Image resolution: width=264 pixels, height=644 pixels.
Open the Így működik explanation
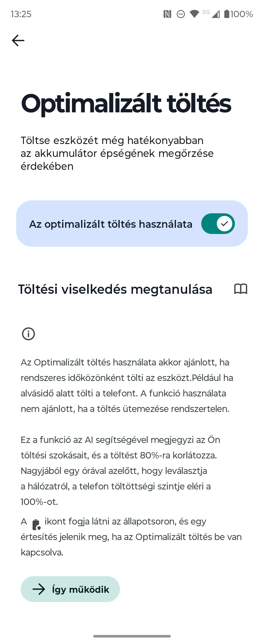click(70, 589)
